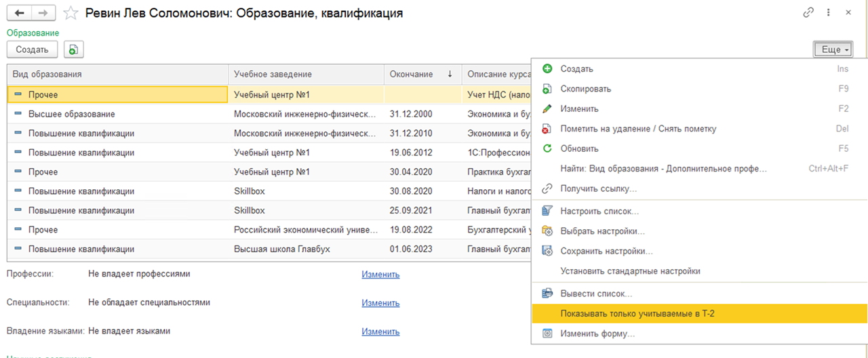This screenshot has width=868, height=358.
Task: Choose Скопировать in the context menu
Action: [585, 89]
